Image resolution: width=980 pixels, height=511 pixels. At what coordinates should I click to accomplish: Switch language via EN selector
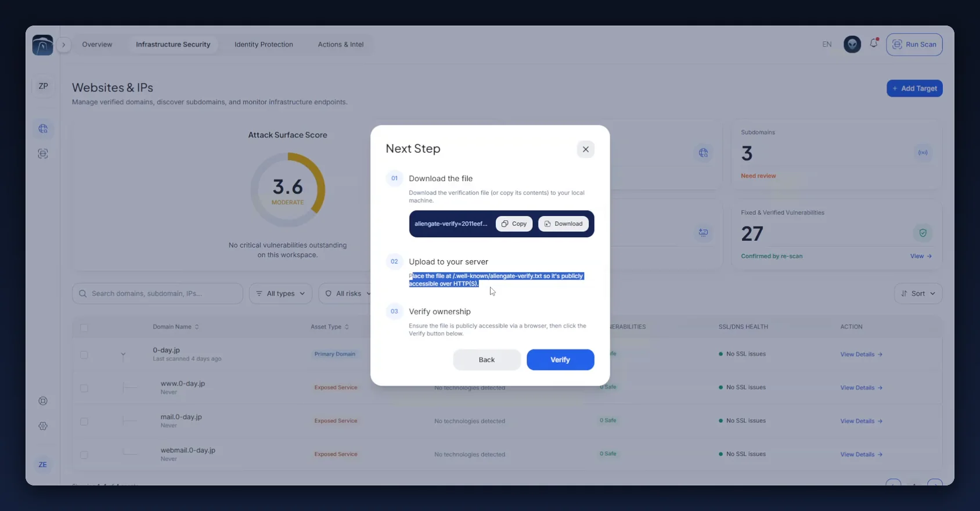[827, 44]
